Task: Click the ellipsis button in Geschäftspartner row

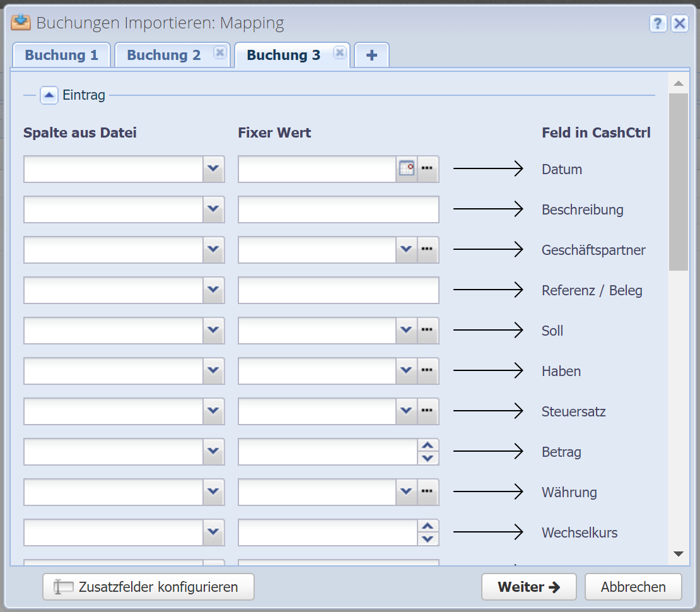Action: (428, 250)
